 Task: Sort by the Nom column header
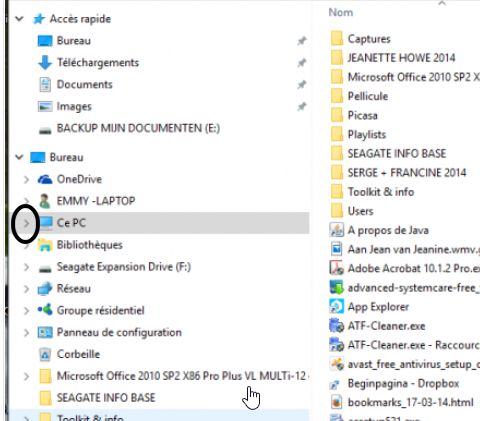(x=341, y=12)
